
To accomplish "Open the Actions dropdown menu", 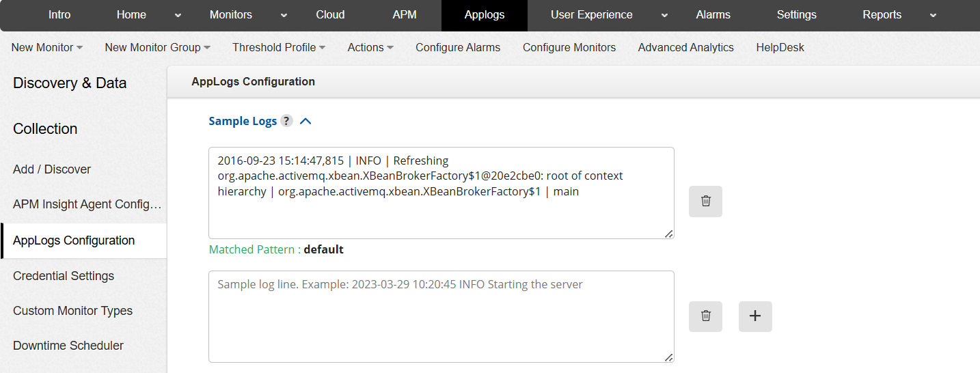I will point(370,47).
